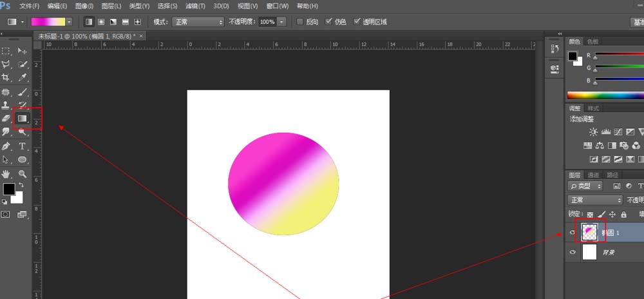The image size is (644, 299).
Task: Open the gradient picker dropdown arrow
Action: tap(69, 22)
